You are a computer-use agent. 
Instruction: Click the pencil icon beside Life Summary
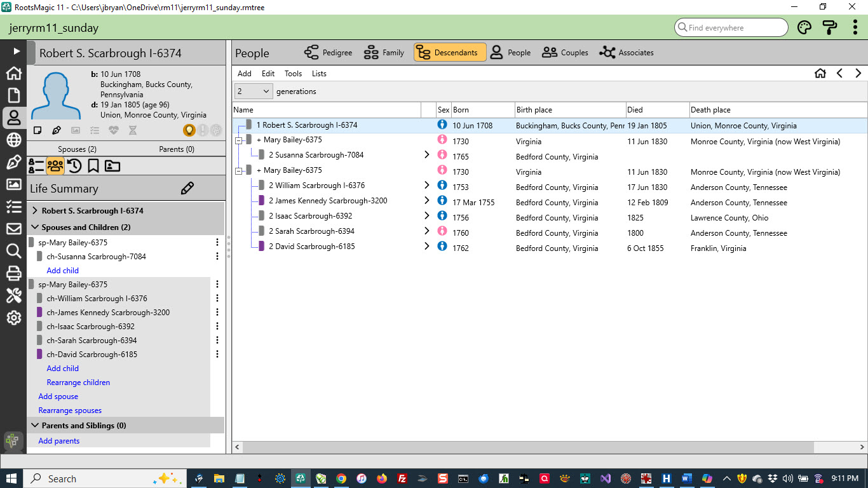pyautogui.click(x=187, y=188)
